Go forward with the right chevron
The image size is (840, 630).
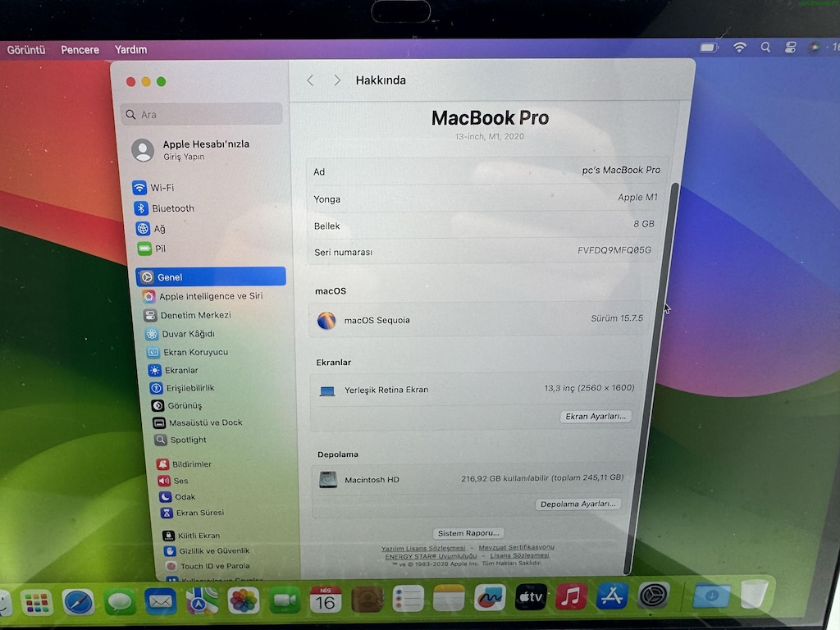pos(337,80)
